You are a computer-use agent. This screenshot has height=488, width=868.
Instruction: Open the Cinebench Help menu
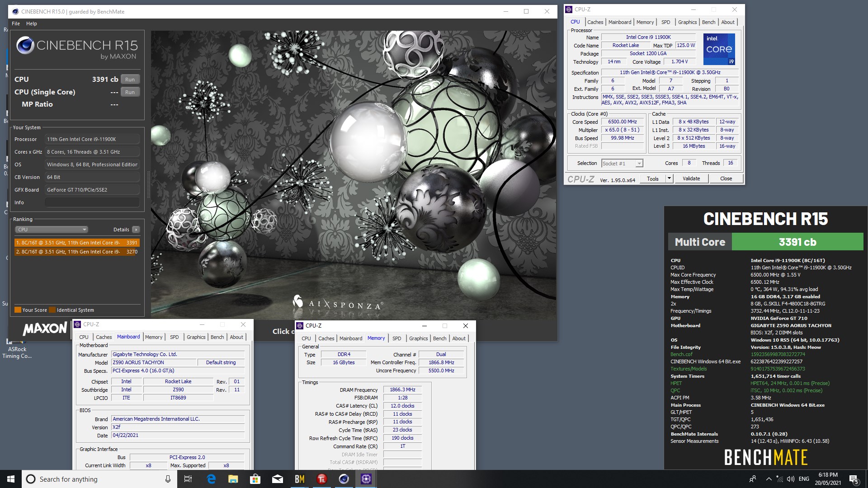(32, 23)
